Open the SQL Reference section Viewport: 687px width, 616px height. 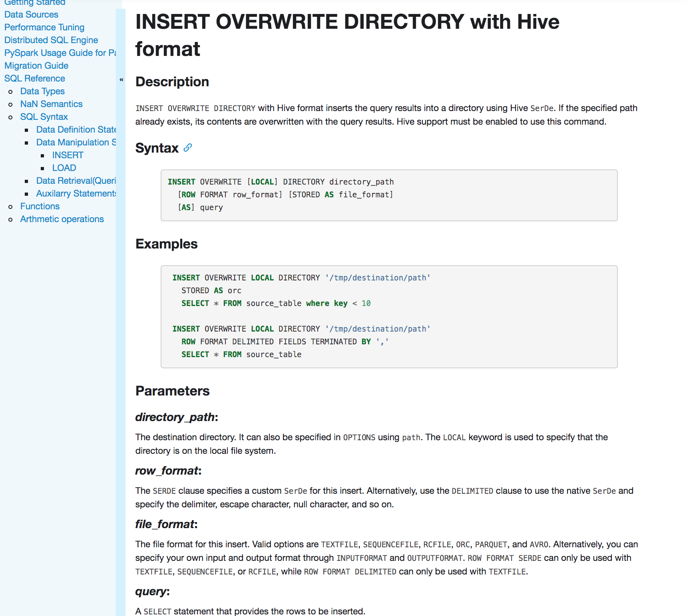[x=35, y=79]
